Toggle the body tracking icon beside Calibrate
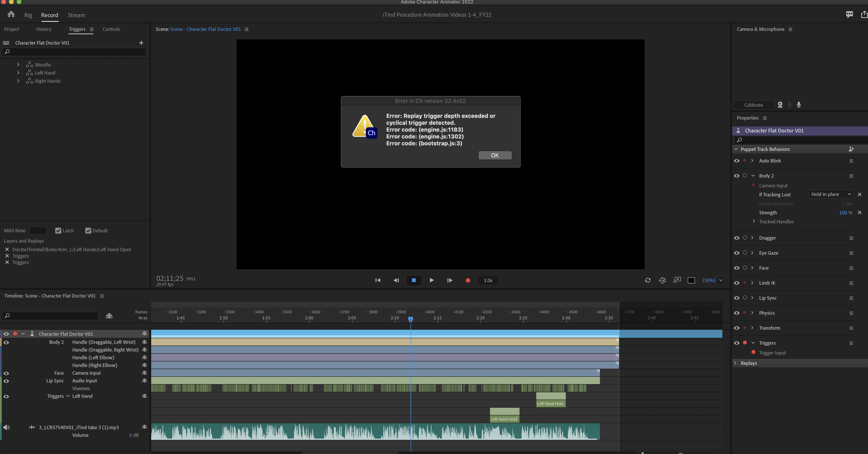868x454 pixels. point(789,105)
